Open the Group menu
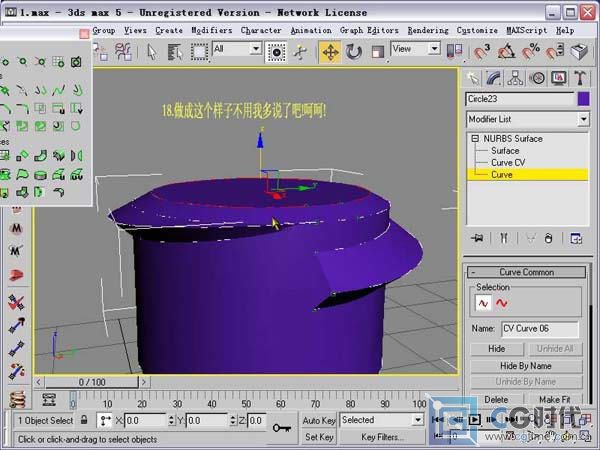The height and width of the screenshot is (450, 600). (x=104, y=30)
